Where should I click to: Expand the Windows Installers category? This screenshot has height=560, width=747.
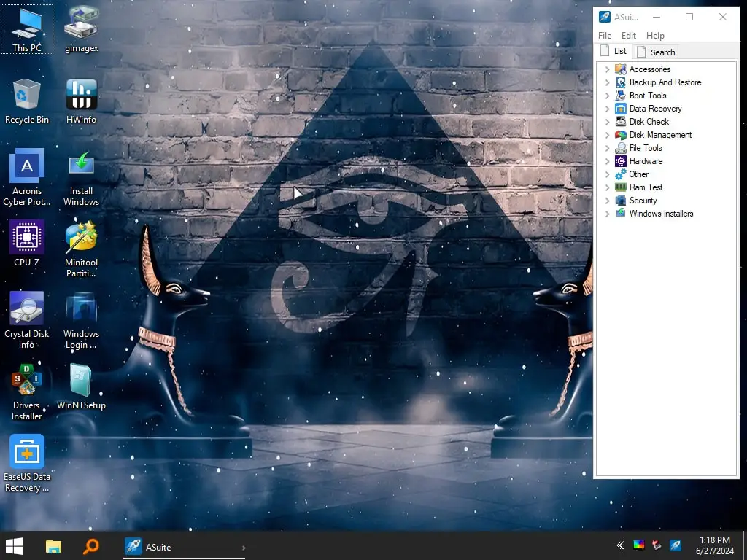(x=608, y=214)
